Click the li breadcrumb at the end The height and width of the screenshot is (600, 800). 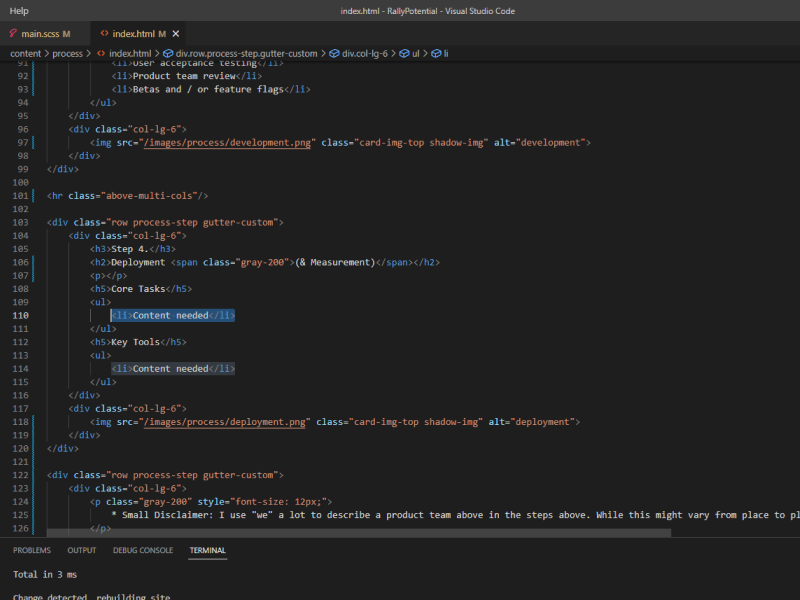446,53
